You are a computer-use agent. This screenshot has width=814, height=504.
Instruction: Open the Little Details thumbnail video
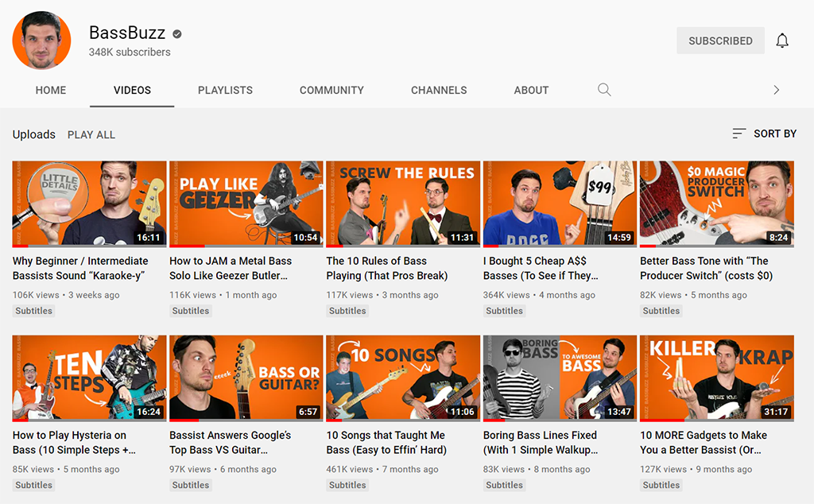tap(89, 203)
